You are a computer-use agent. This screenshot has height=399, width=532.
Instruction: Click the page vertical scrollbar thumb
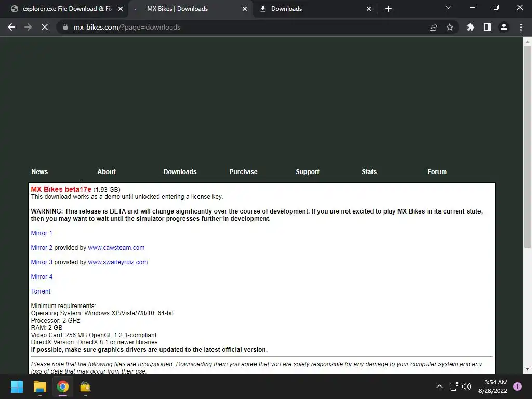(x=527, y=146)
